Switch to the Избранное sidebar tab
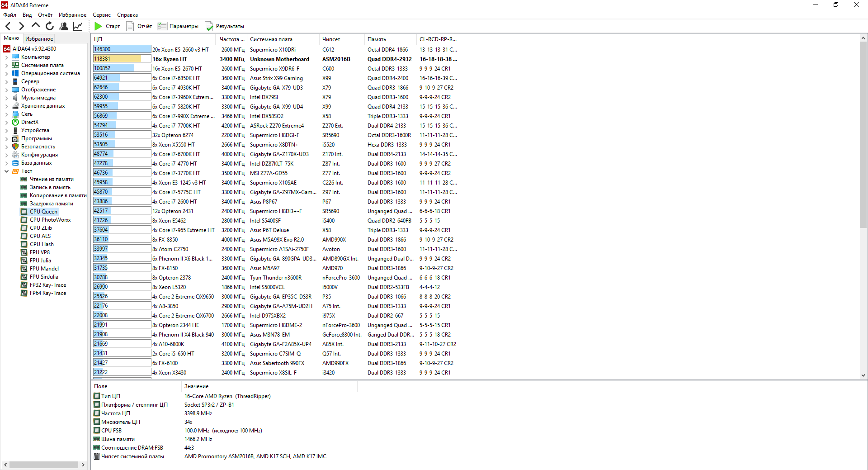Screen dimensions: 868x470 point(39,39)
